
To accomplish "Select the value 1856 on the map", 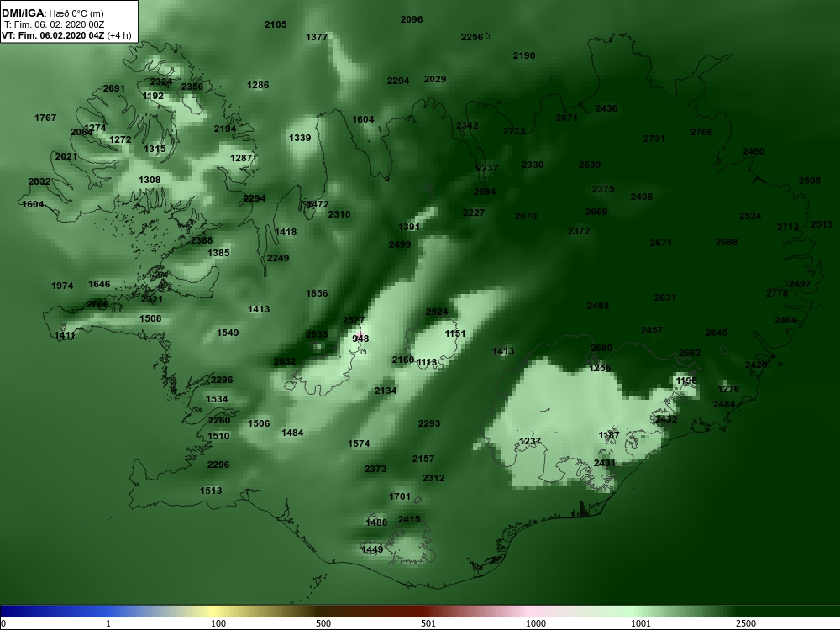I will 317,293.
